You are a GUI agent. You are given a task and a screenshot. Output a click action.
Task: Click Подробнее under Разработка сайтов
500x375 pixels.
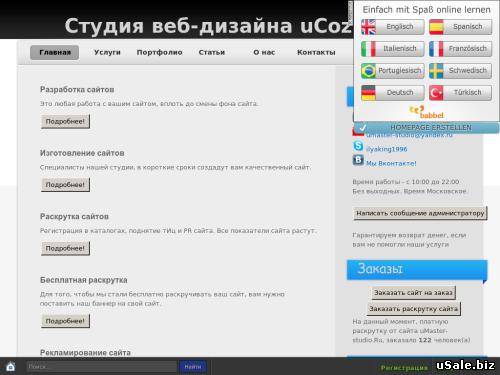[x=65, y=121]
